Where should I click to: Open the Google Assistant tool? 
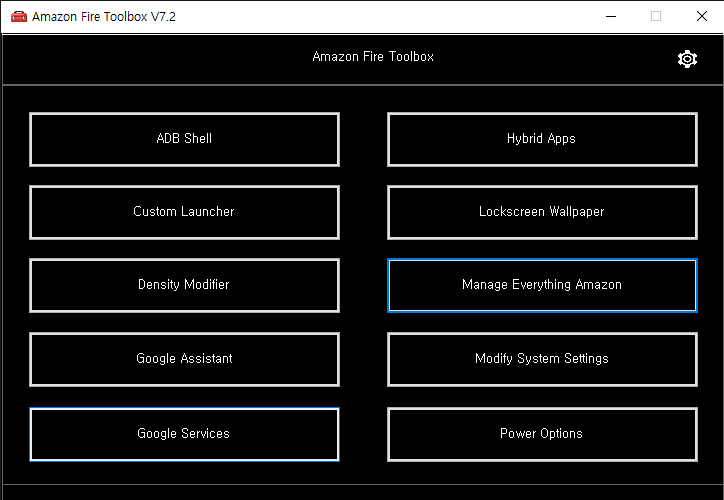click(184, 359)
